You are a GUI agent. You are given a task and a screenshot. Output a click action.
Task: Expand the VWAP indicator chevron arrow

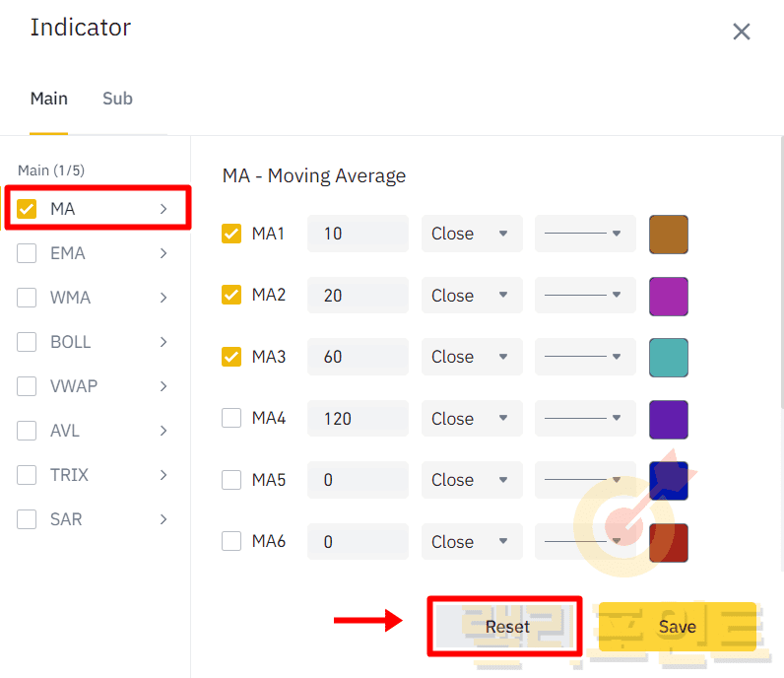point(163,386)
